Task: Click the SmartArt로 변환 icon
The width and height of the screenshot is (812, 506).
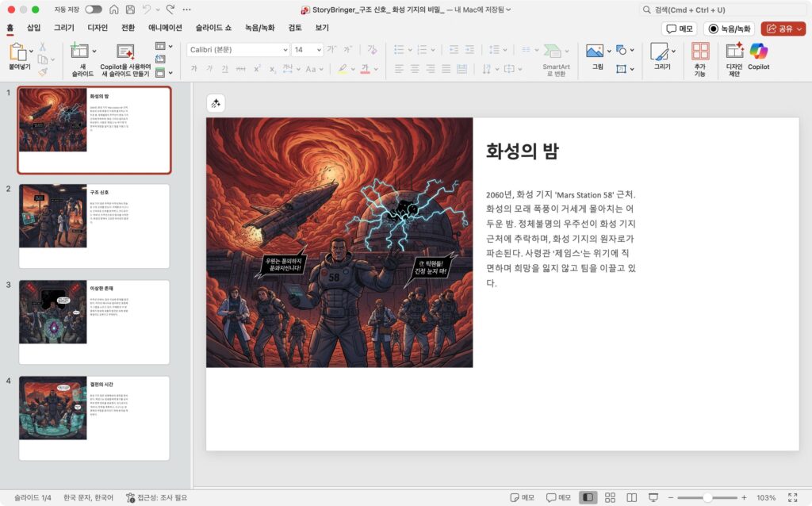Action: pos(556,52)
